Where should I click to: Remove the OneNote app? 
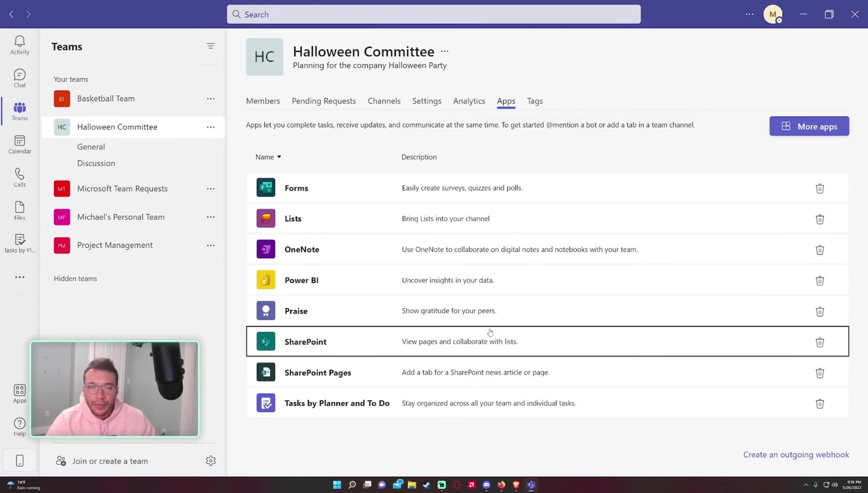(820, 250)
